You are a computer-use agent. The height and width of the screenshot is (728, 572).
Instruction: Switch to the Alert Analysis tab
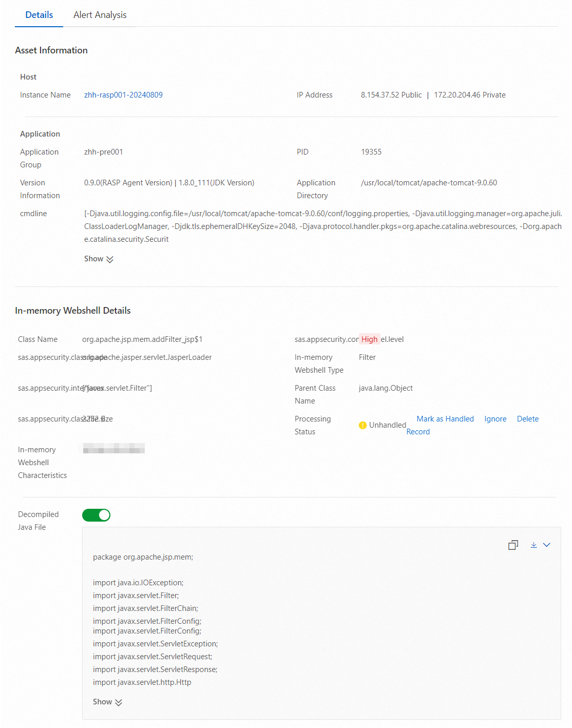[100, 15]
